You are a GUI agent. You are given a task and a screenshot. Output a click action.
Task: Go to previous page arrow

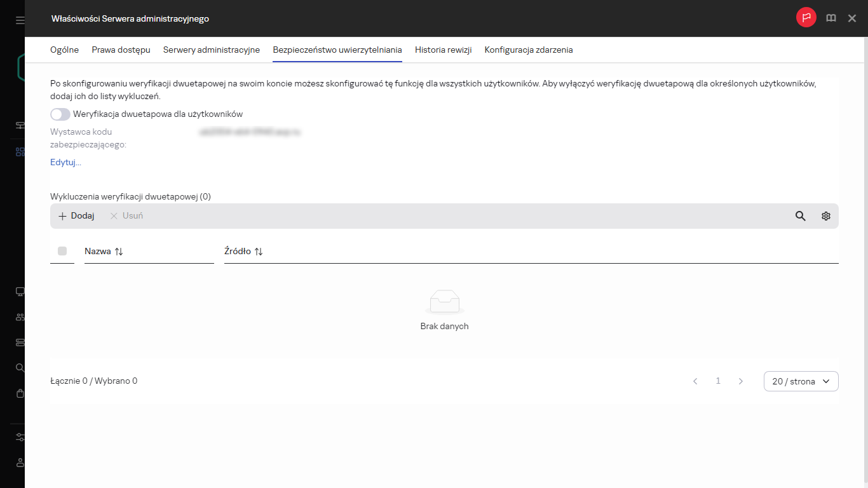pyautogui.click(x=695, y=381)
